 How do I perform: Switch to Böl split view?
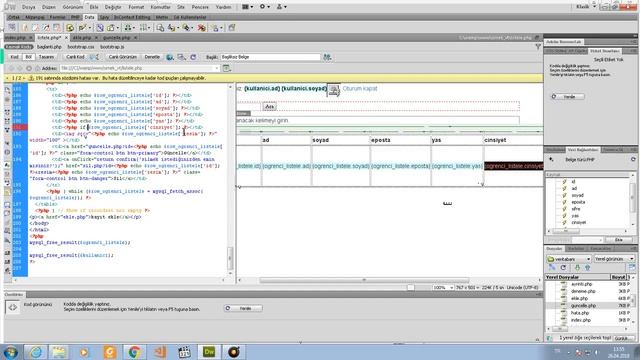(29, 57)
